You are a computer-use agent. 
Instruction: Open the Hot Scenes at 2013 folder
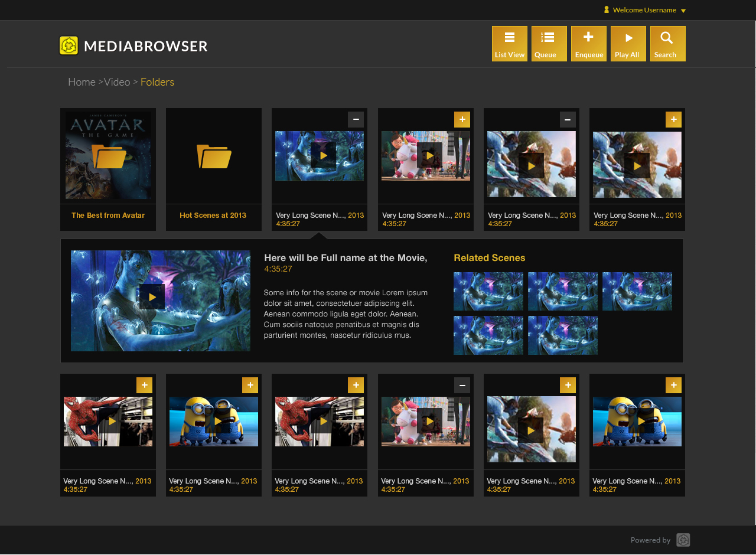pos(214,156)
